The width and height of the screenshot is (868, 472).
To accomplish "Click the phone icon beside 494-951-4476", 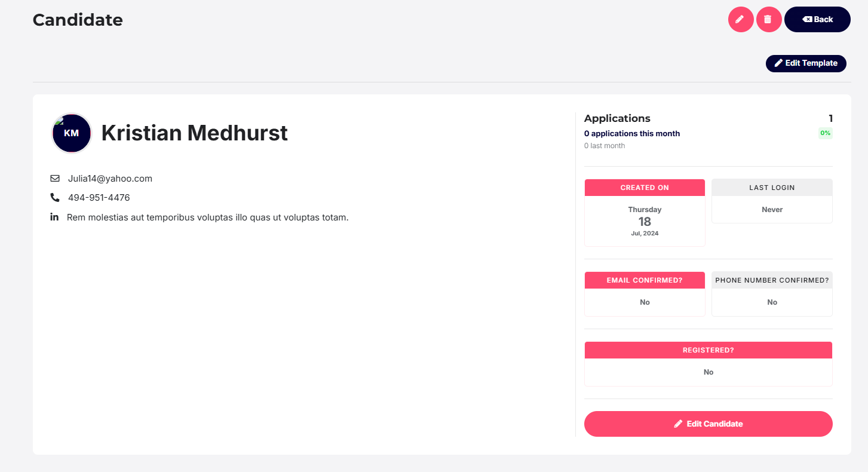I will [55, 198].
